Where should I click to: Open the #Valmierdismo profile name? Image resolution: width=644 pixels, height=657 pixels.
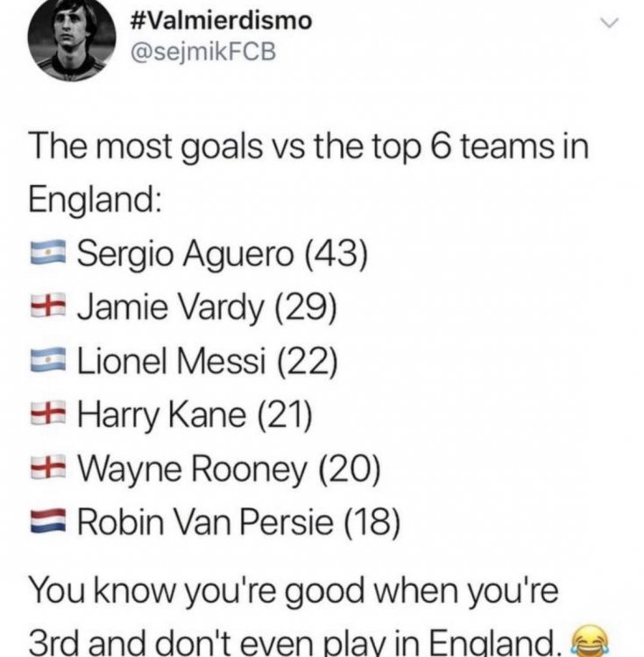pos(219,21)
